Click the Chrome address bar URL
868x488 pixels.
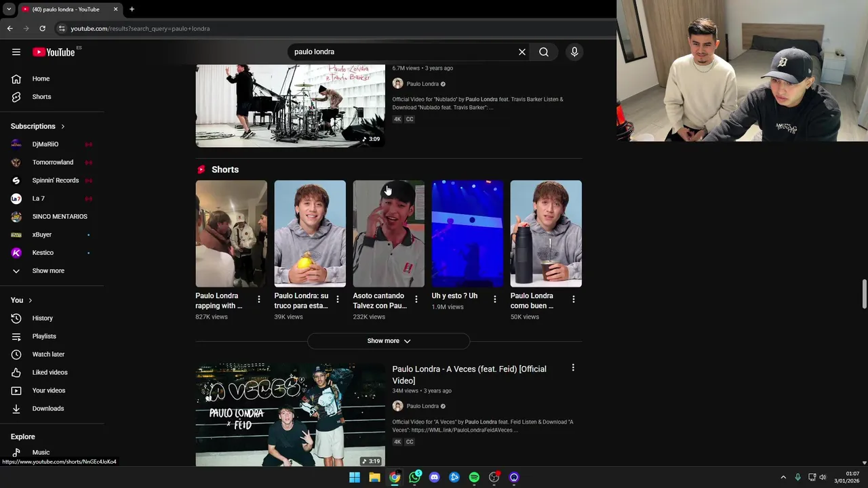140,28
